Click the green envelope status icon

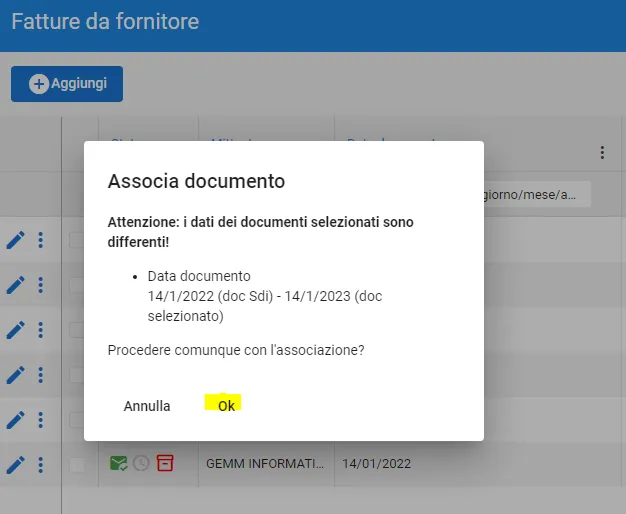tap(119, 463)
